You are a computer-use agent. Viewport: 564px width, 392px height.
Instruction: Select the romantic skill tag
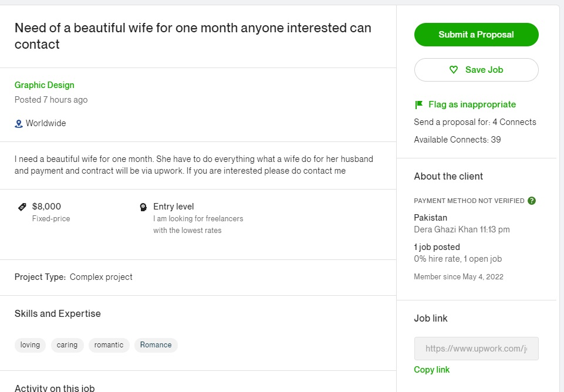(x=109, y=345)
